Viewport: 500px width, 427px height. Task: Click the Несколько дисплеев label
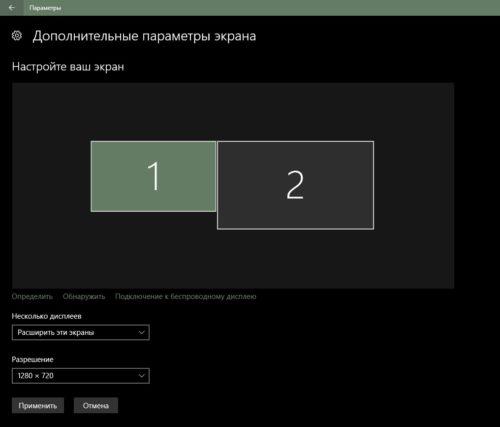[x=46, y=316]
